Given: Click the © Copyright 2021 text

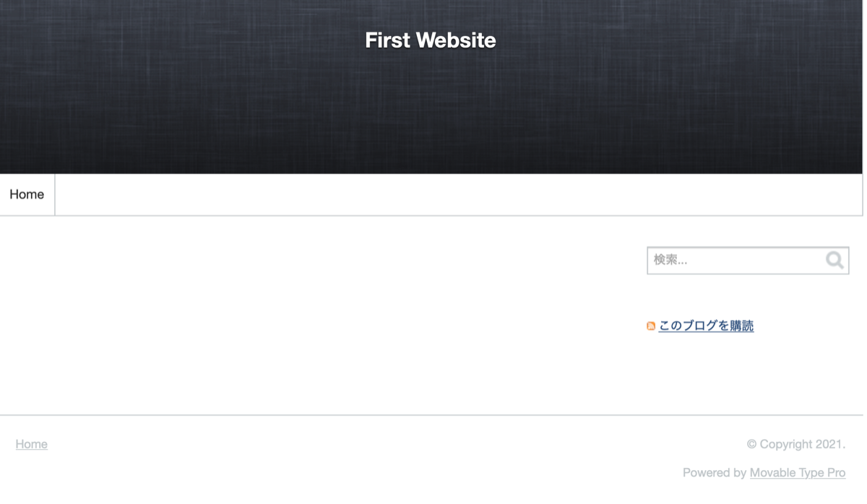Looking at the screenshot, I should coord(796,444).
